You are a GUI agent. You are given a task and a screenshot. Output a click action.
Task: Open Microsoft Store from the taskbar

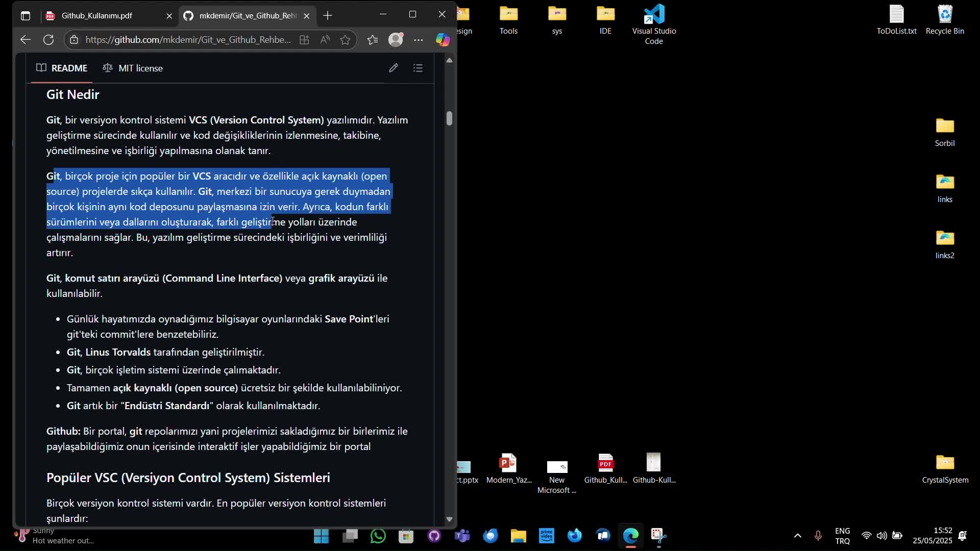406,536
